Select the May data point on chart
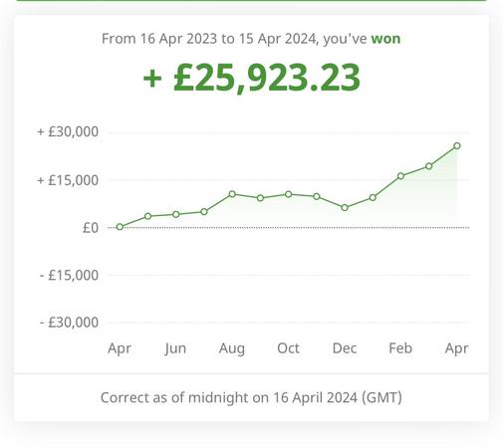The width and height of the screenshot is (503, 448). pyautogui.click(x=148, y=216)
